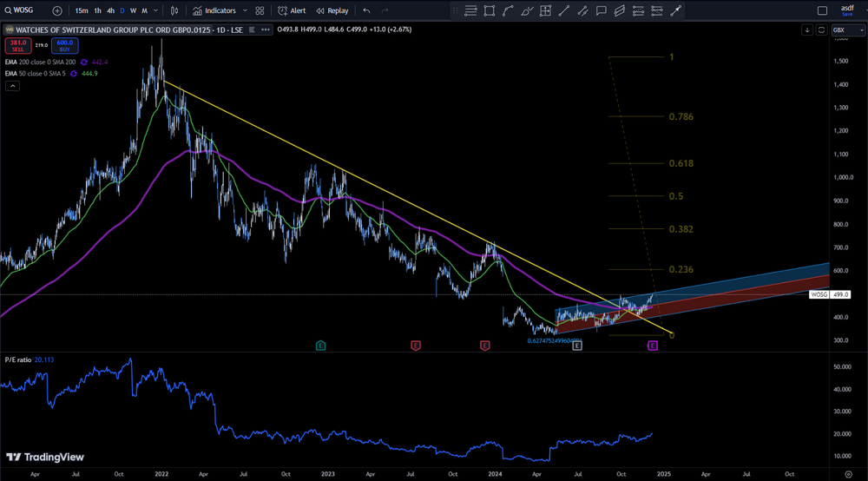Viewport: 868px width, 481px height.
Task: Select the brush drawing tool
Action: (x=527, y=10)
